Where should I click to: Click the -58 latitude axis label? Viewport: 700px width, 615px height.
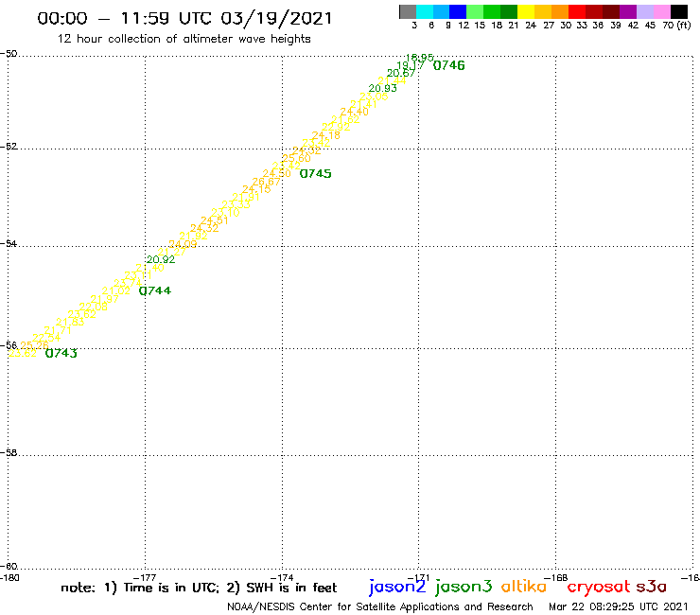click(x=9, y=453)
